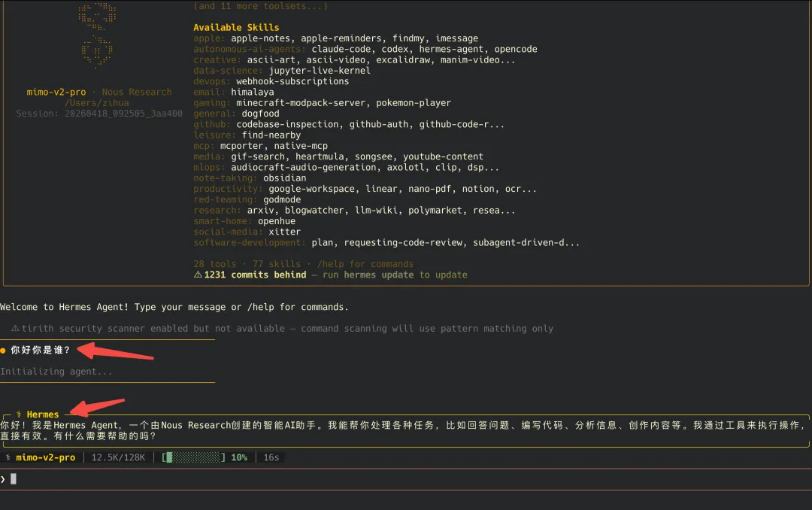This screenshot has width=812, height=510.
Task: Click the context usage progress bar
Action: tap(194, 457)
